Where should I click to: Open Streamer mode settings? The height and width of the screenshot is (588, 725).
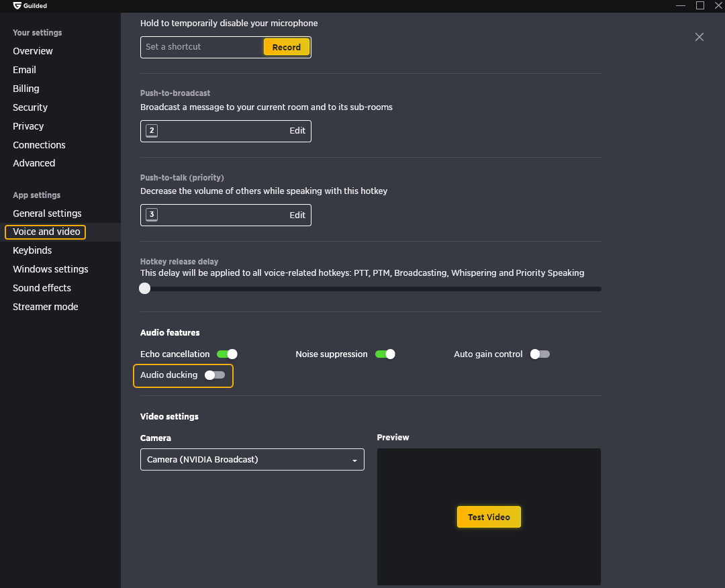tap(46, 307)
